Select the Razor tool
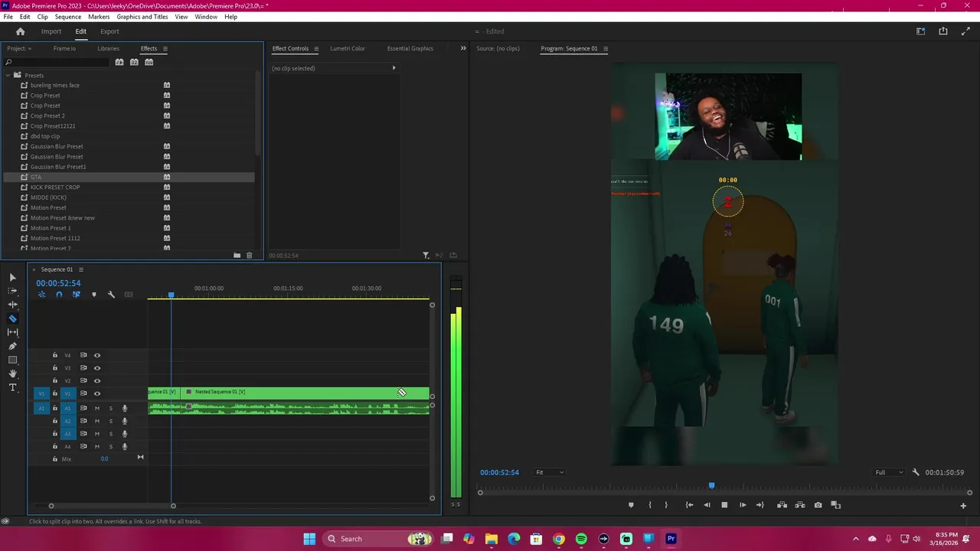 12,318
